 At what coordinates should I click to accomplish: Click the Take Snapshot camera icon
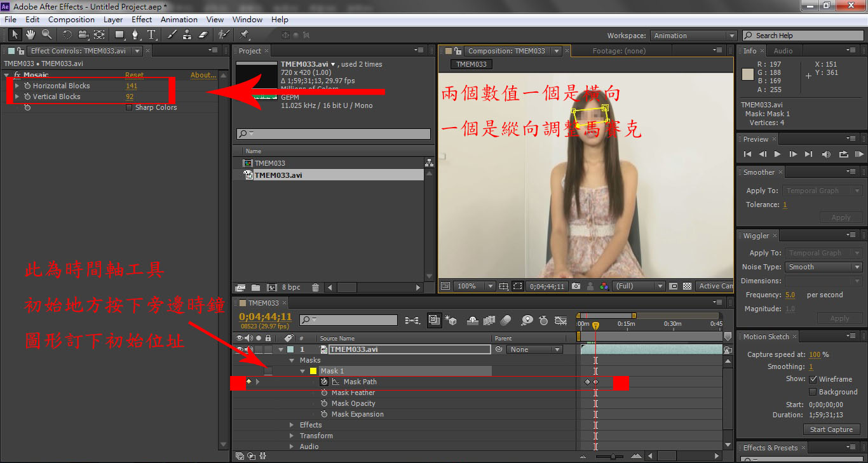[x=576, y=286]
